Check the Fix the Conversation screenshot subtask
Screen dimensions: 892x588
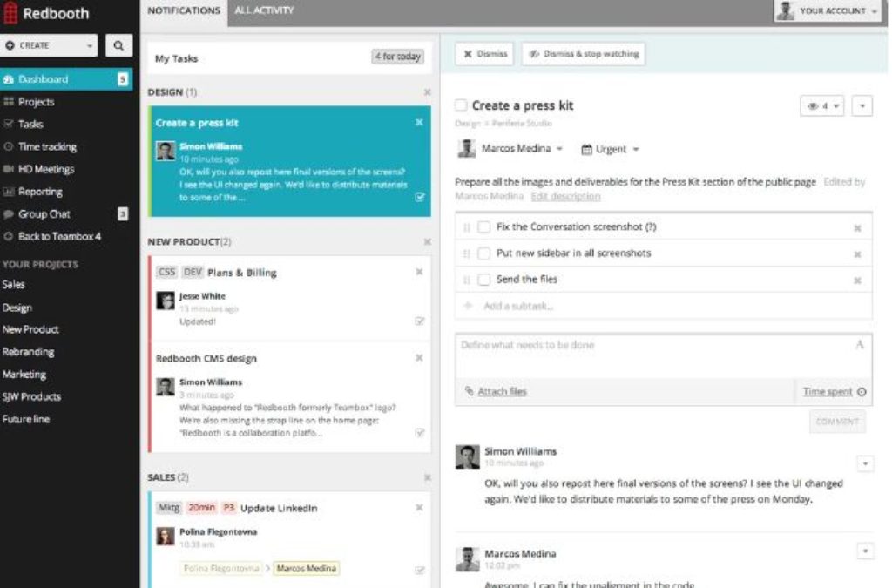point(484,226)
